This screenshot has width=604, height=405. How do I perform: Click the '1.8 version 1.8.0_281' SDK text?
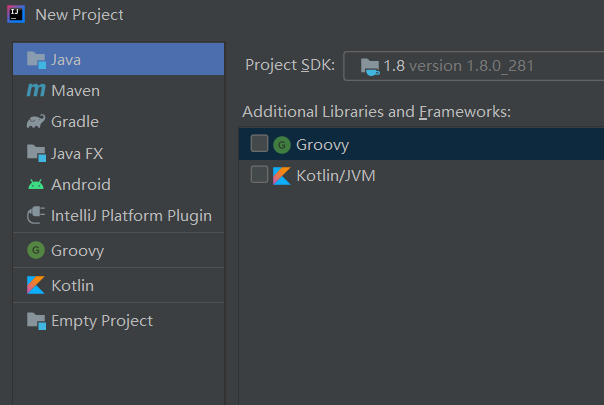[458, 66]
